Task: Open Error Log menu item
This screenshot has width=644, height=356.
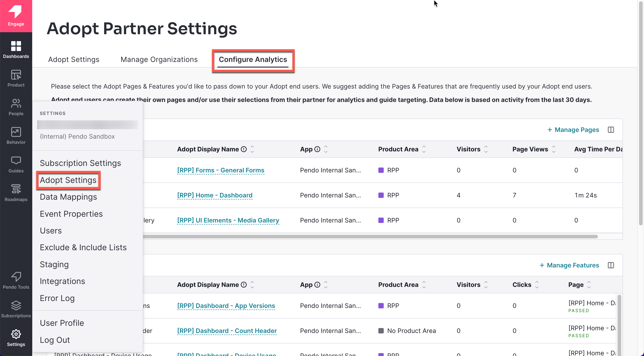Action: point(57,298)
